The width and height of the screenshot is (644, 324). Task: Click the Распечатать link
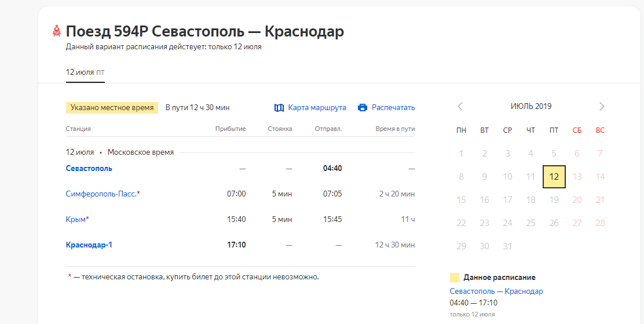[x=393, y=108]
